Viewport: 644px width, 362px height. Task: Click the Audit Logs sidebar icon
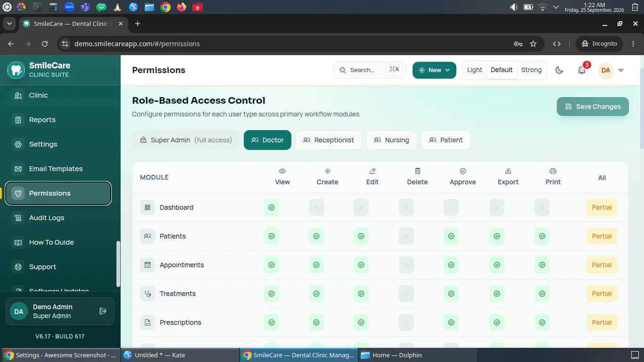tap(18, 218)
